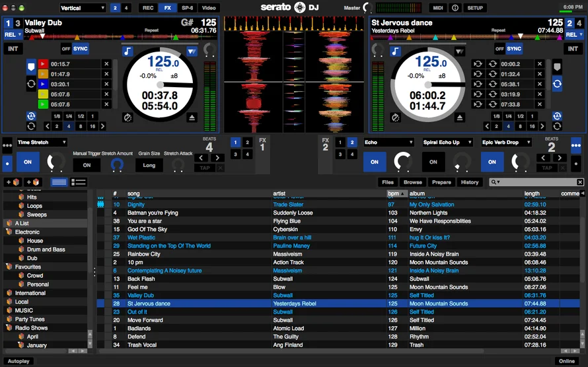Click in the library search field

(x=536, y=182)
